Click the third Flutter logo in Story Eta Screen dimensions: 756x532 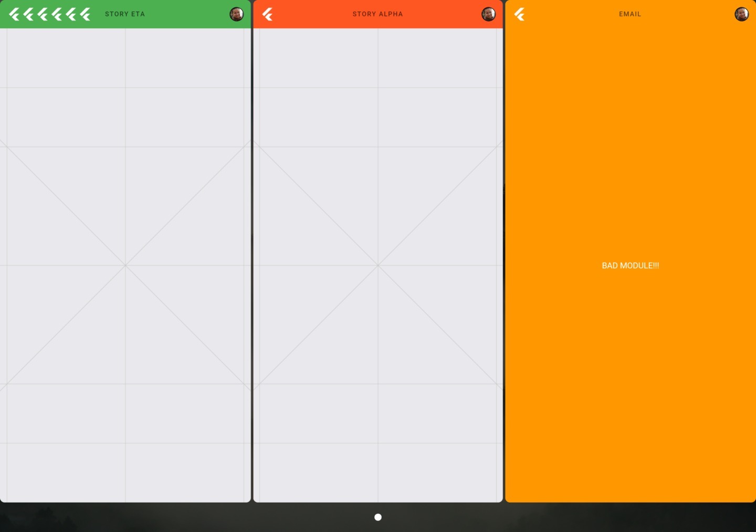click(43, 14)
